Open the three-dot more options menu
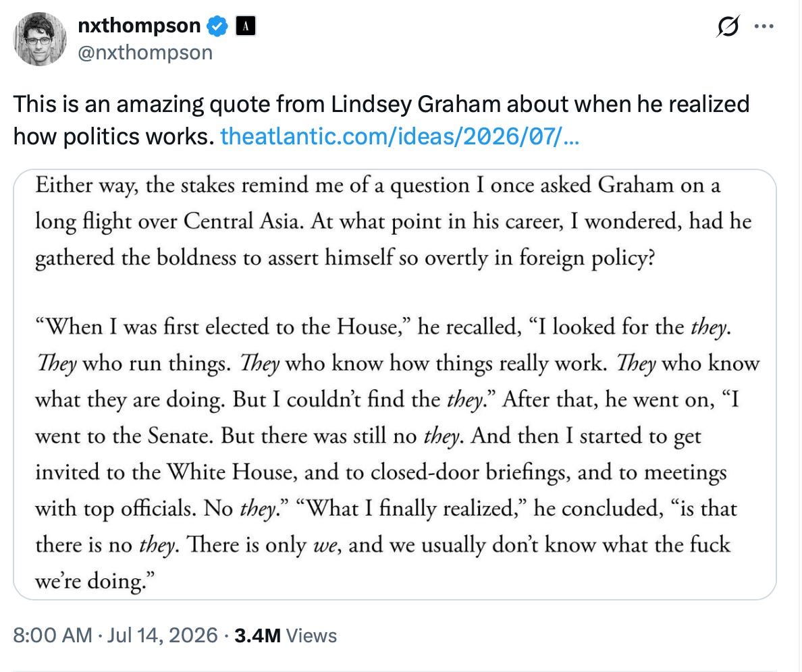Screen dimensions: 802x672 click(764, 26)
